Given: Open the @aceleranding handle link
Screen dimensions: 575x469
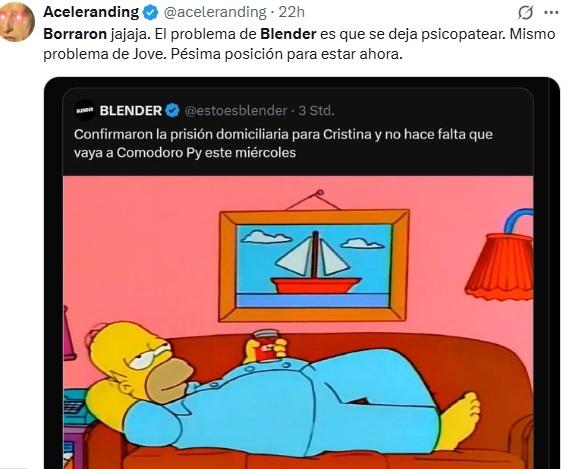Looking at the screenshot, I should (x=215, y=12).
